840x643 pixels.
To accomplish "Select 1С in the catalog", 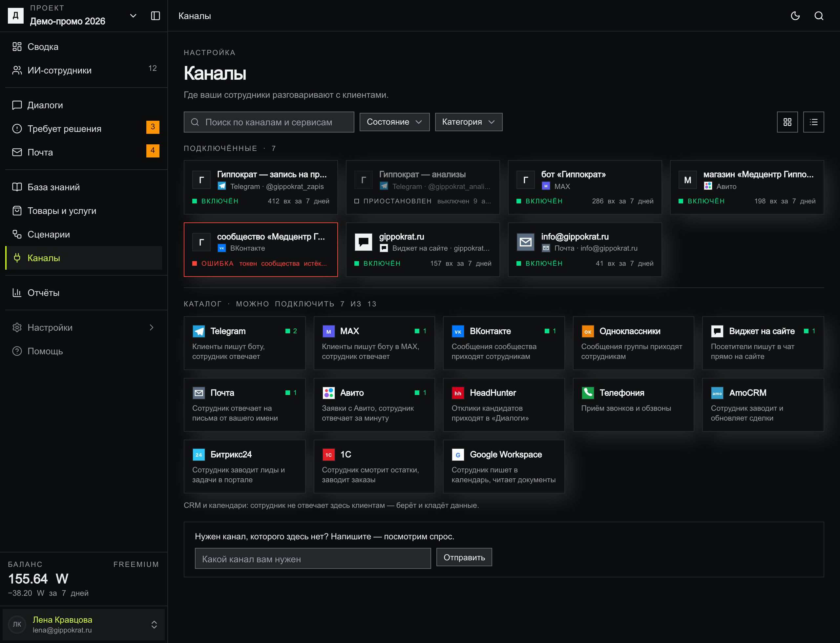I will (x=374, y=466).
